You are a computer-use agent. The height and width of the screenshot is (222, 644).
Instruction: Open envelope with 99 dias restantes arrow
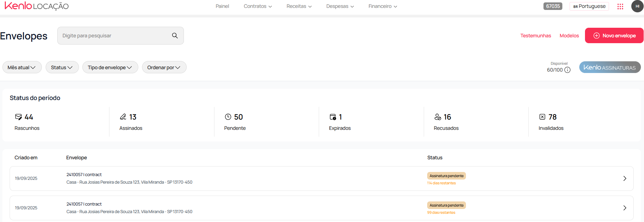pyautogui.click(x=624, y=208)
